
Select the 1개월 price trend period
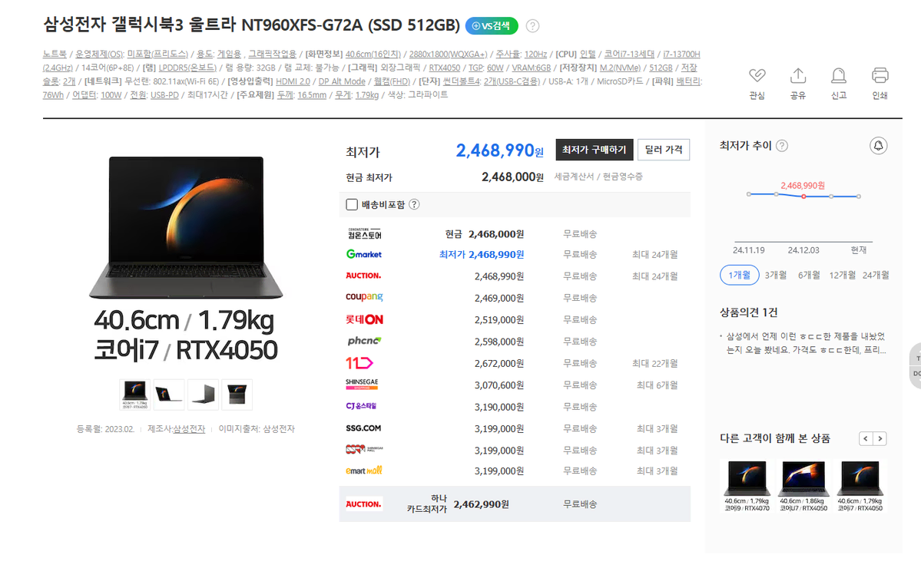coord(740,275)
